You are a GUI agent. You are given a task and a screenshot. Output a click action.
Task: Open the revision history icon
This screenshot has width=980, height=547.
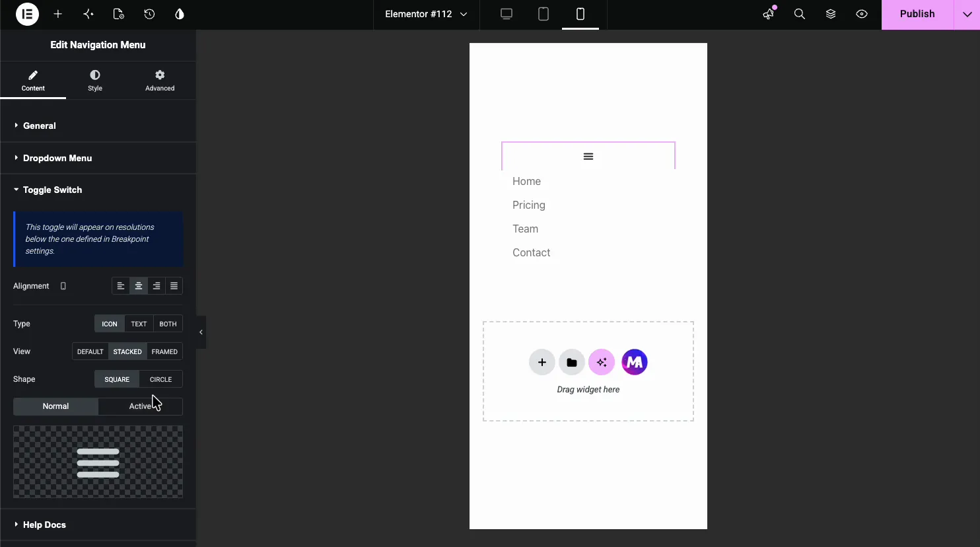click(149, 14)
